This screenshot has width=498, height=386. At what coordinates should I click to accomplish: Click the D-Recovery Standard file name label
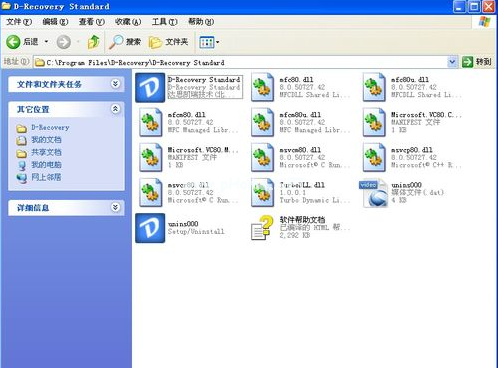coord(204,80)
